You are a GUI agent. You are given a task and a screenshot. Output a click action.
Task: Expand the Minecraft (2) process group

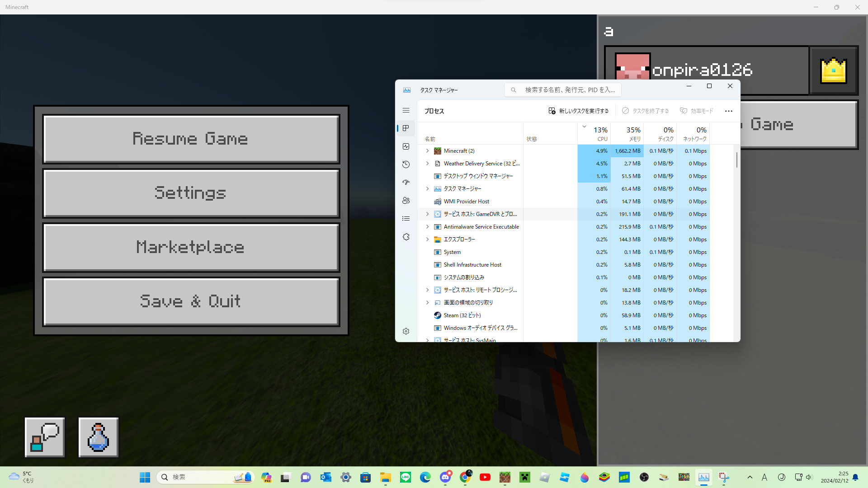click(427, 151)
